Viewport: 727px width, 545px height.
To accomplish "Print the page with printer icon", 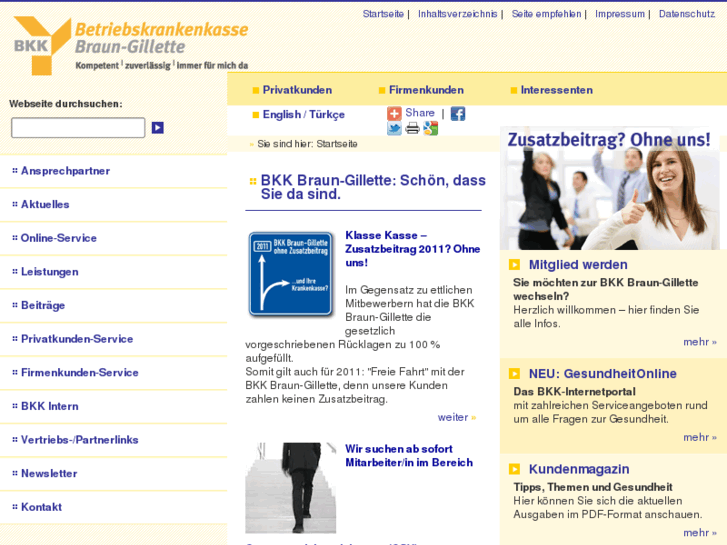I will 412,128.
